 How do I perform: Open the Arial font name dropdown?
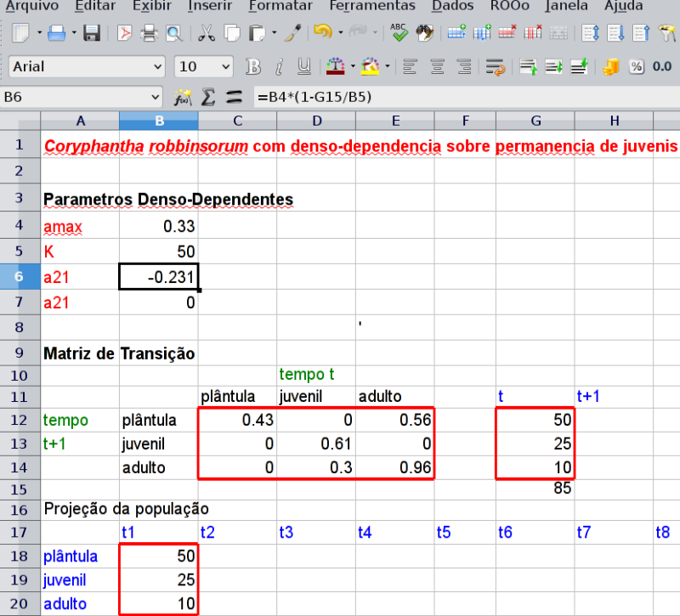[x=161, y=66]
